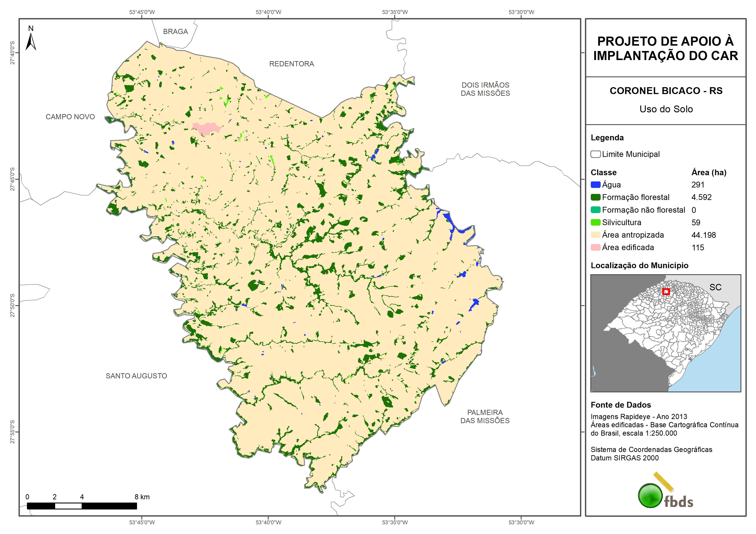Click the blue Água legend swatch
Image resolution: width=756 pixels, height=534 pixels.
point(595,185)
